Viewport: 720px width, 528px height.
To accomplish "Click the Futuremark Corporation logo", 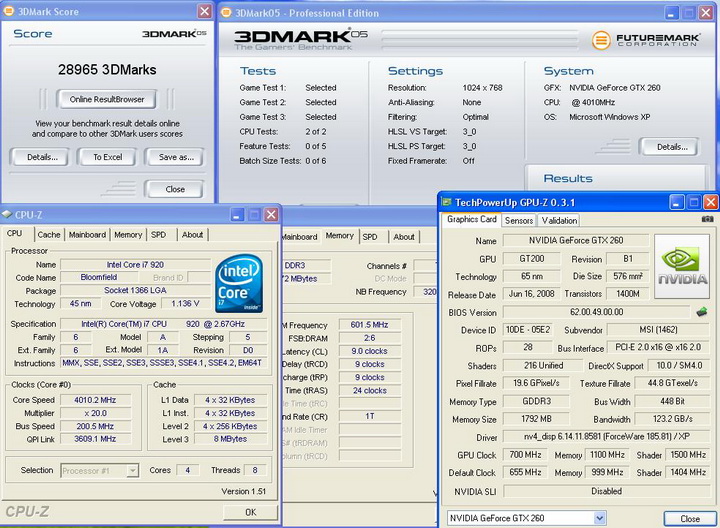I will tap(649, 40).
